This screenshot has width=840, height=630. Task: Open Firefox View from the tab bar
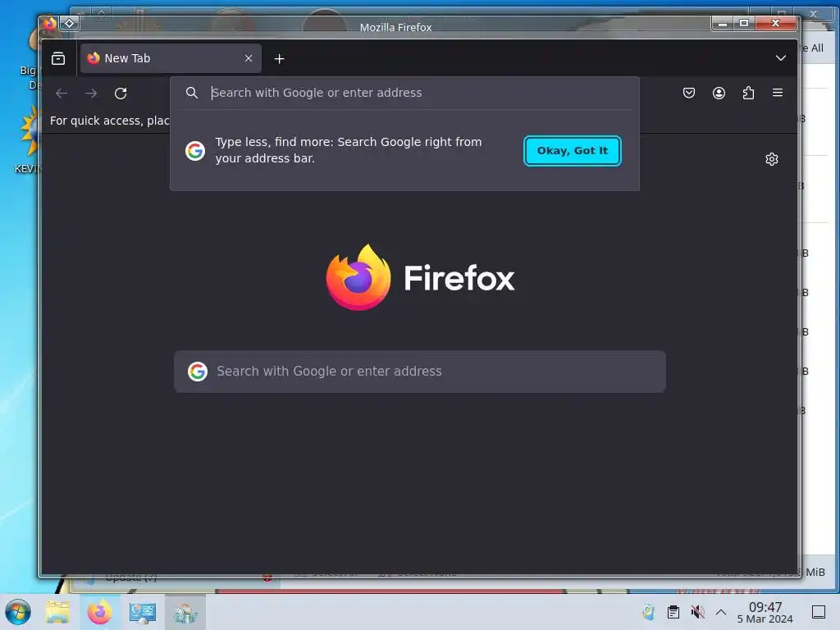point(58,58)
